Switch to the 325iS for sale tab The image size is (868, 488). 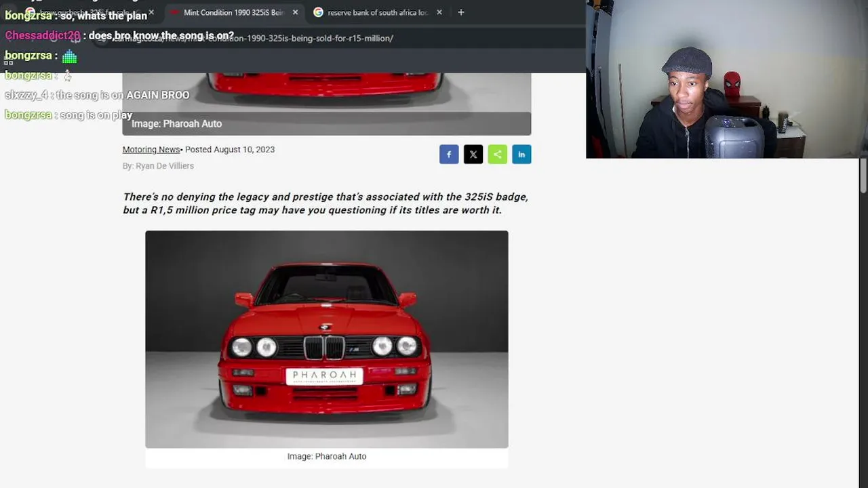(90, 12)
